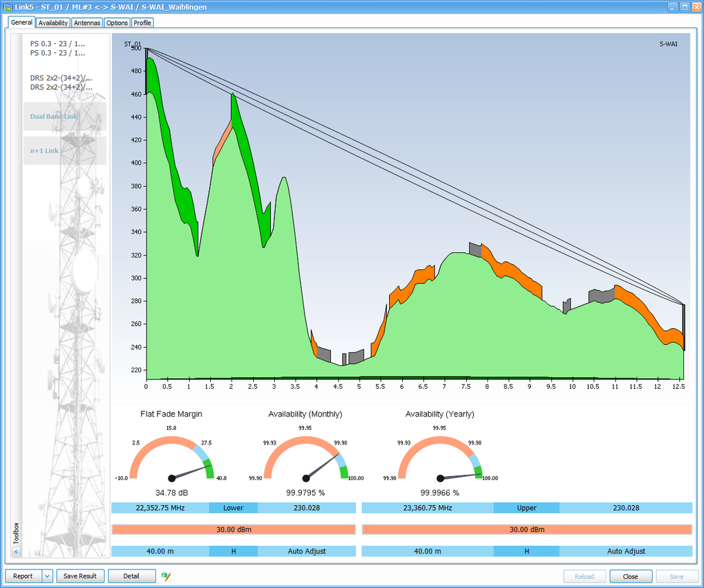This screenshot has height=588, width=704.
Task: Click the Flat Fade Margin gauge
Action: click(171, 455)
